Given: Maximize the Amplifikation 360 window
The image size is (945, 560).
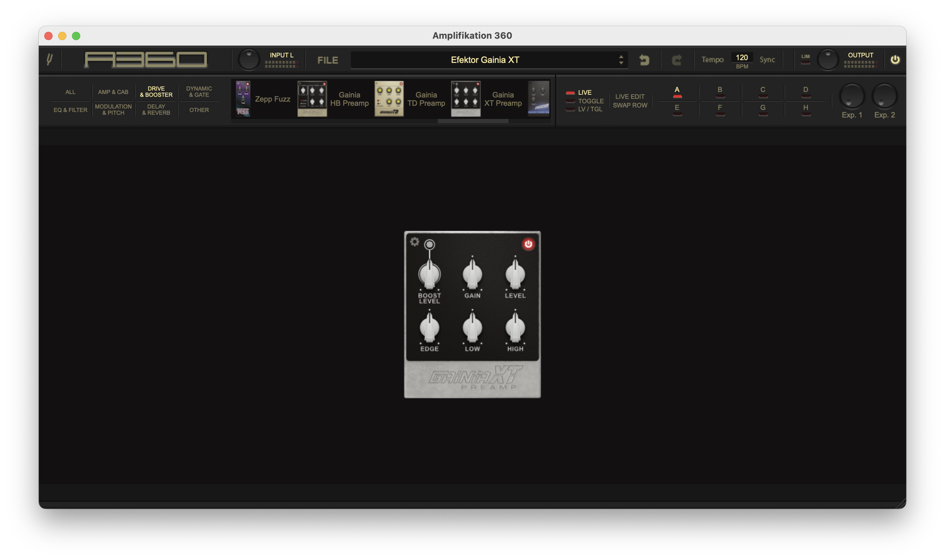Looking at the screenshot, I should point(76,36).
